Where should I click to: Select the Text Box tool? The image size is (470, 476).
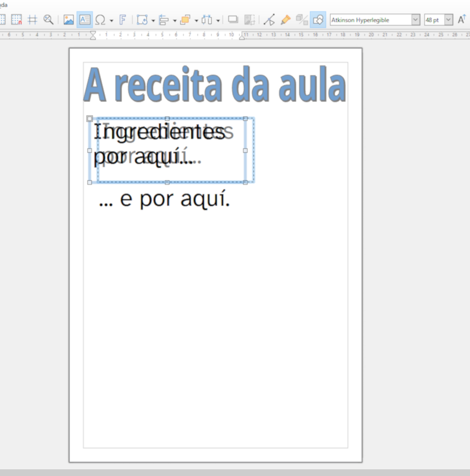coord(84,20)
